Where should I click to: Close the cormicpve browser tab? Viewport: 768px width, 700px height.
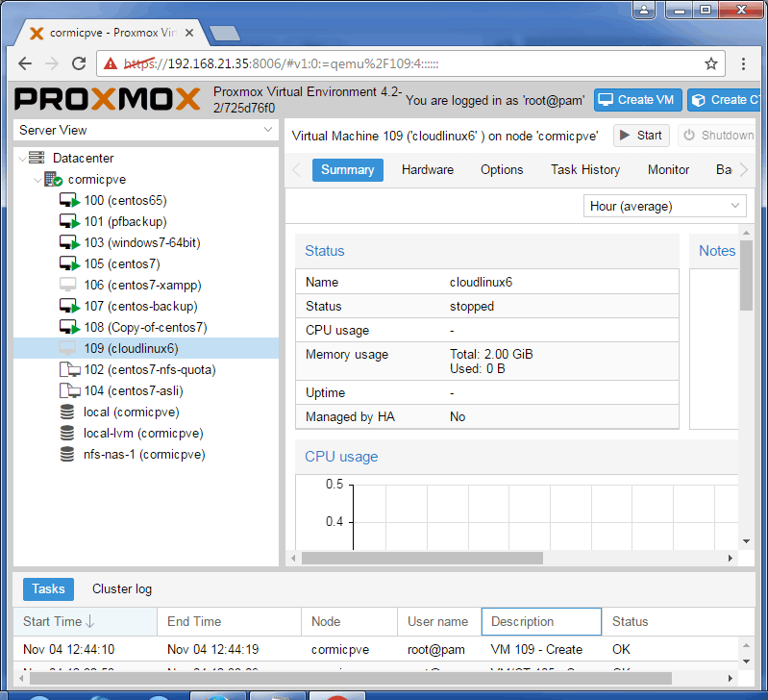[189, 33]
